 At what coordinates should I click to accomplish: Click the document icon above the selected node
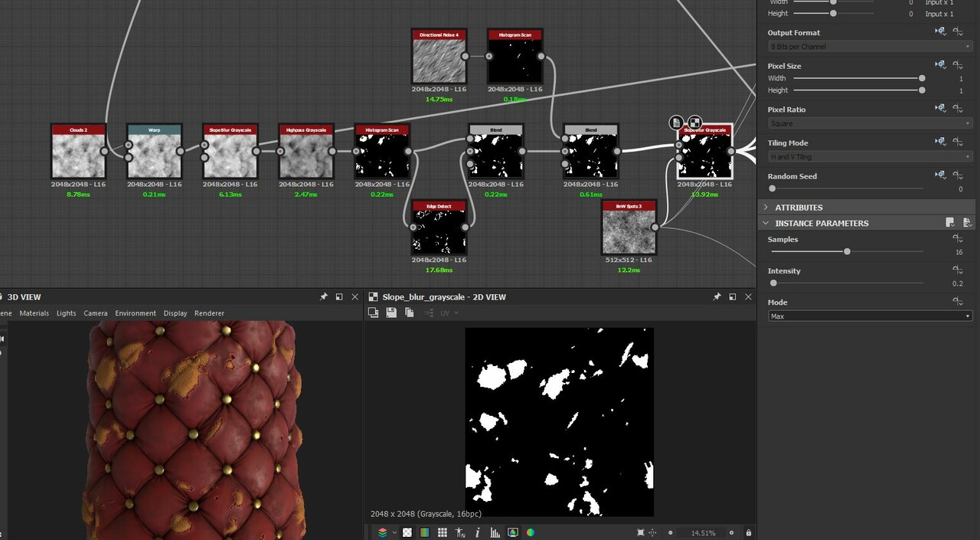(676, 123)
